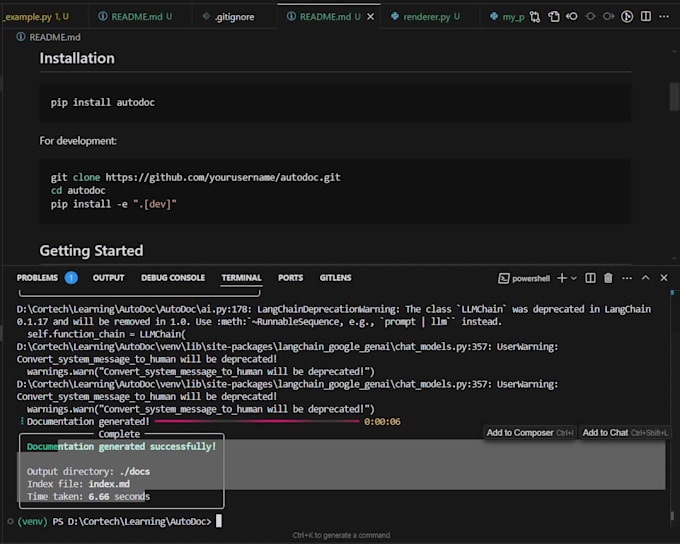Split the terminal pane
The image size is (680, 544).
pyautogui.click(x=590, y=278)
